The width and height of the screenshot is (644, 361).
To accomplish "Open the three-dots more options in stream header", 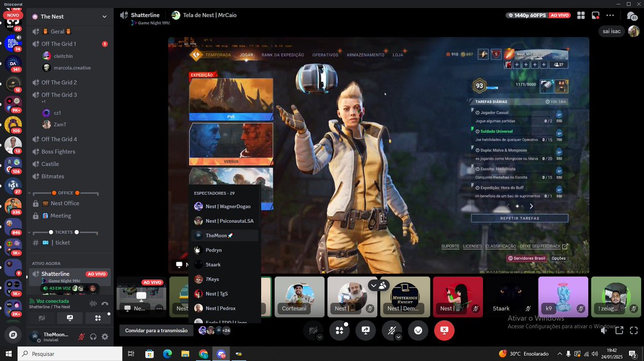I will pyautogui.click(x=610, y=16).
